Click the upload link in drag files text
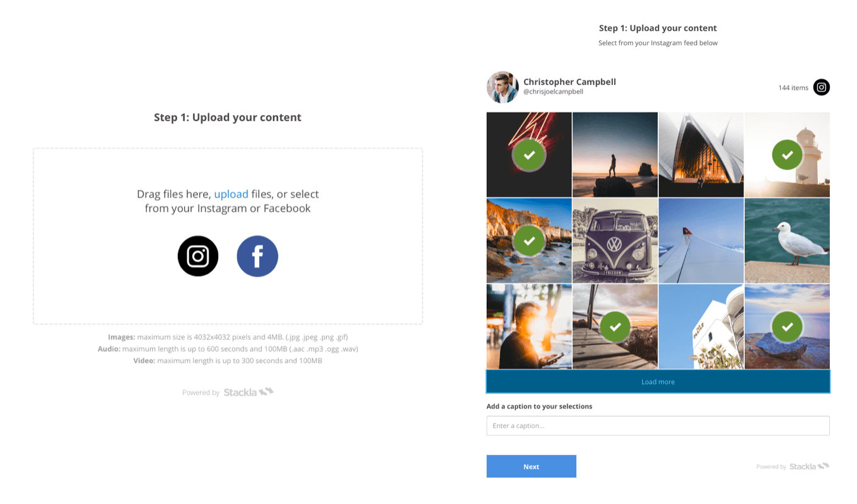This screenshot has height=504, width=857. coord(231,194)
